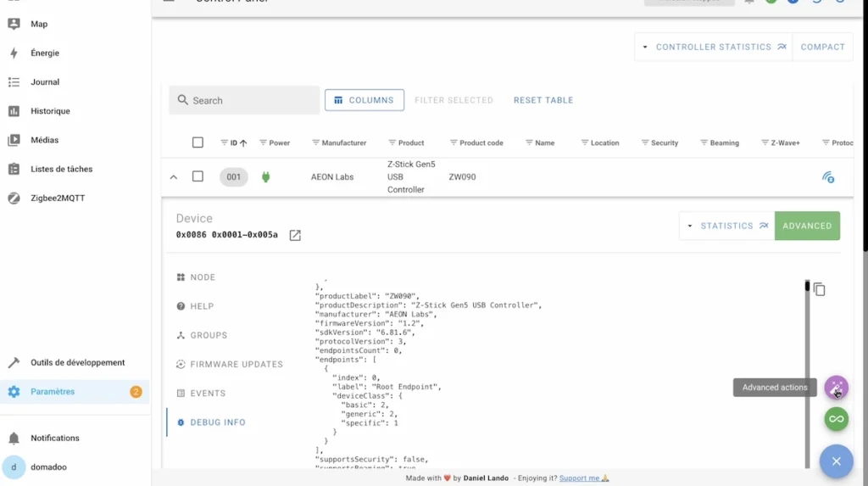
Task: Click the CONTROLLER STATISTICS chart icon
Action: [782, 47]
